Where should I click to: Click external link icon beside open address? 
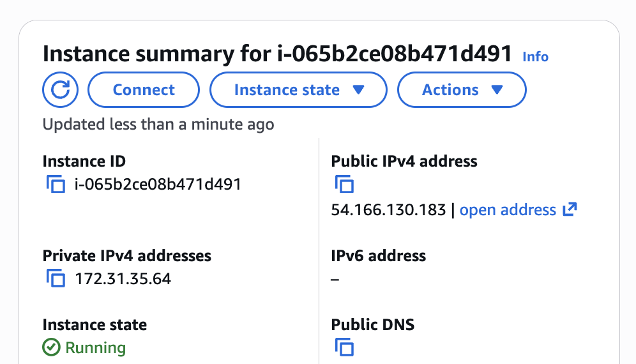point(570,209)
